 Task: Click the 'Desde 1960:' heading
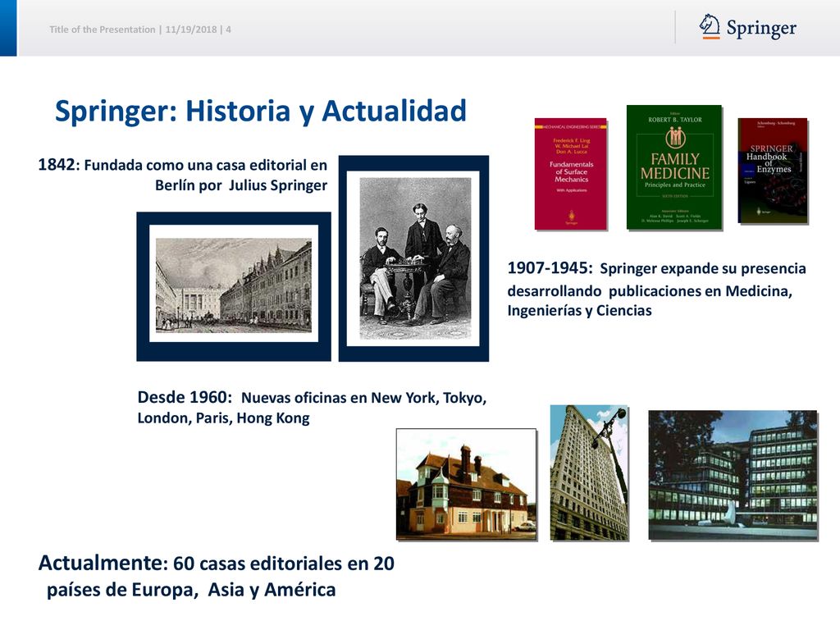click(x=185, y=397)
